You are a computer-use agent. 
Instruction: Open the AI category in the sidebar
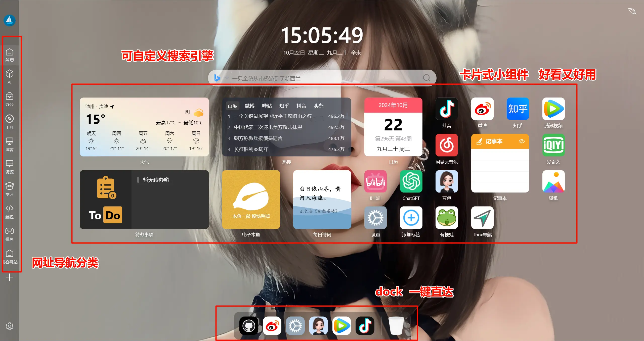(x=10, y=77)
